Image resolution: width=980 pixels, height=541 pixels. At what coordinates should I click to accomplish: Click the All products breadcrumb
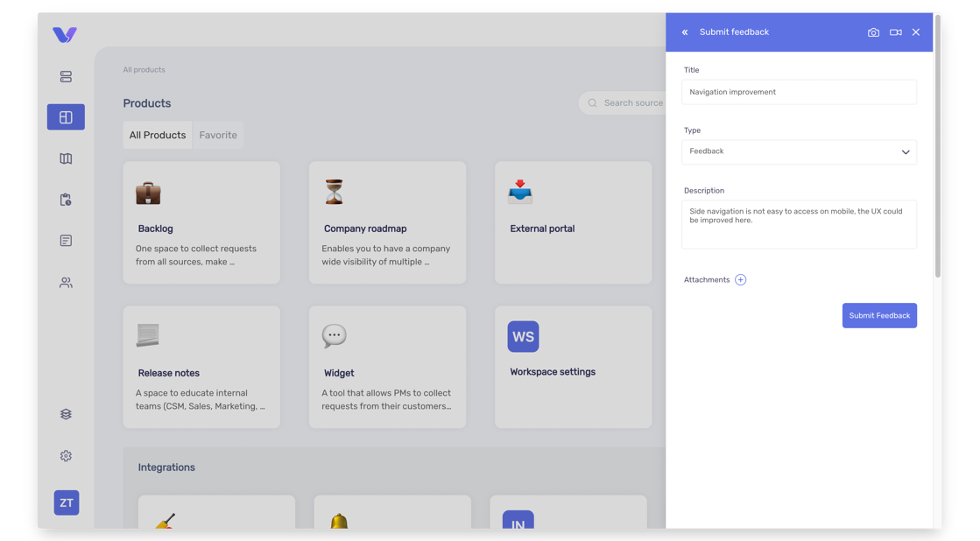tap(145, 70)
